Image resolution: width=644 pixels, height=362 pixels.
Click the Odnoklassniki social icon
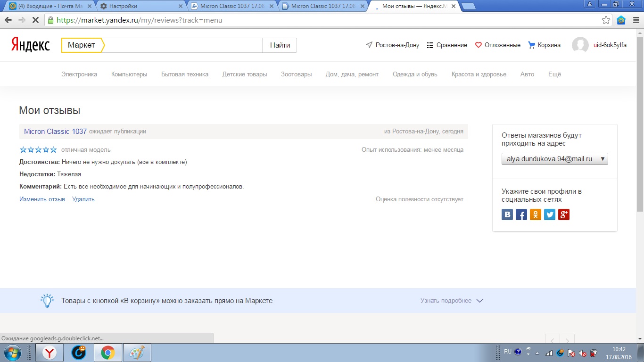[536, 215]
